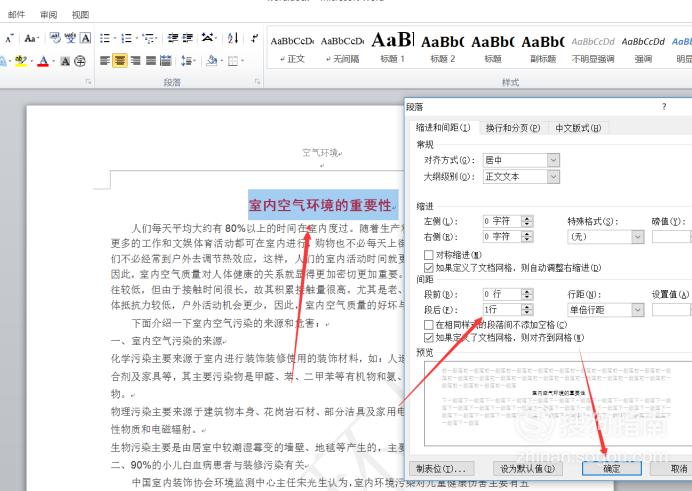Check the 对称缩进 checkbox
The width and height of the screenshot is (692, 491).
click(x=428, y=255)
